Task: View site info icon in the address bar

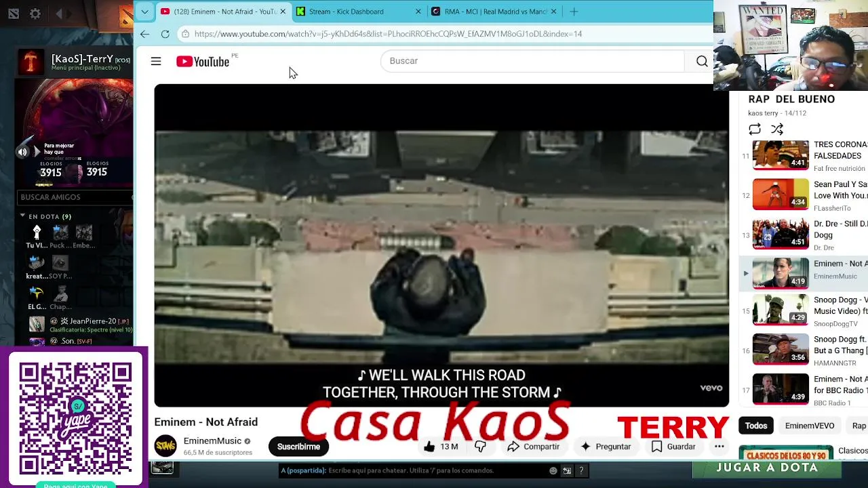Action: (185, 34)
